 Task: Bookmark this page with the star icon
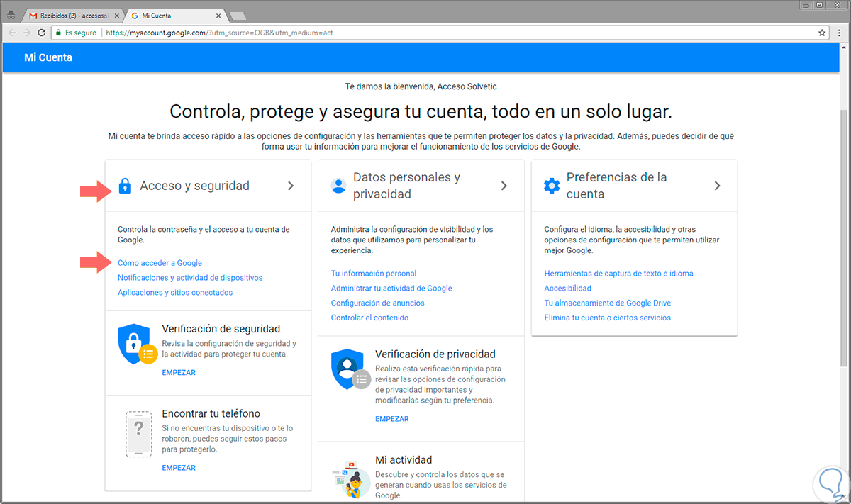point(822,33)
